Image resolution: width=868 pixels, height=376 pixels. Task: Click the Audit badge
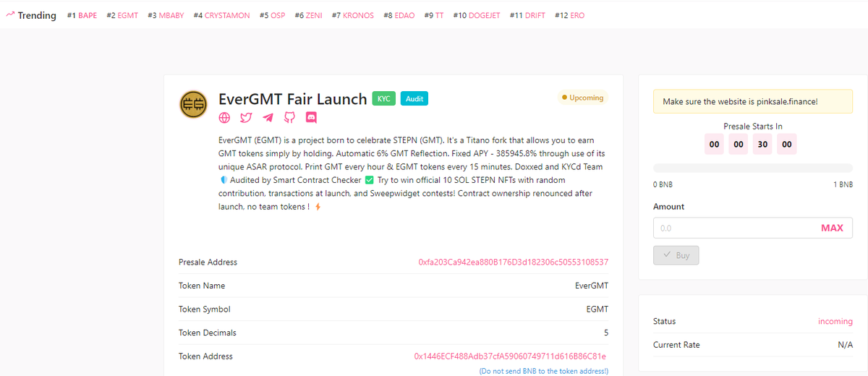[x=414, y=98]
